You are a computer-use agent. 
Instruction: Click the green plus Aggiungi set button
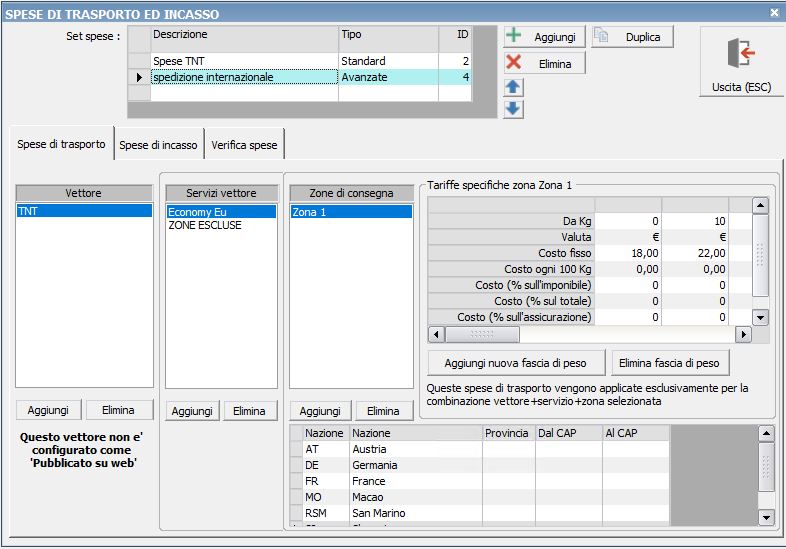(544, 37)
